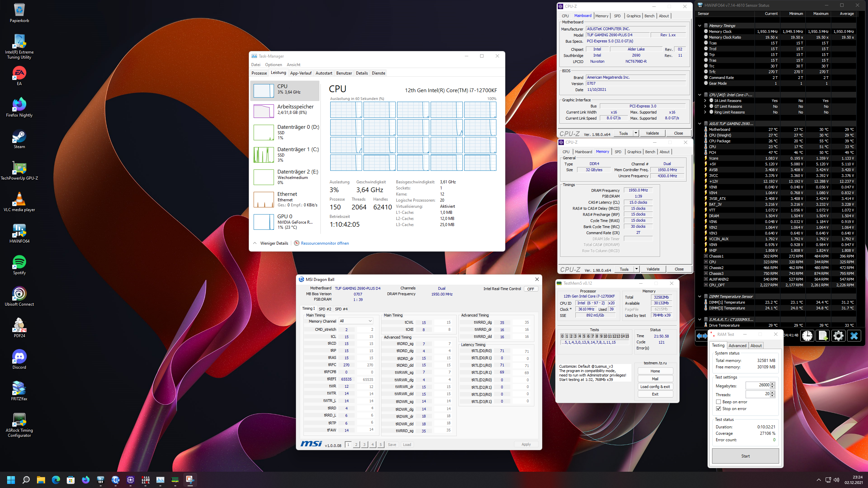The width and height of the screenshot is (868, 488).
Task: Select Ethernet in the Task-Manager sidebar
Action: click(285, 199)
